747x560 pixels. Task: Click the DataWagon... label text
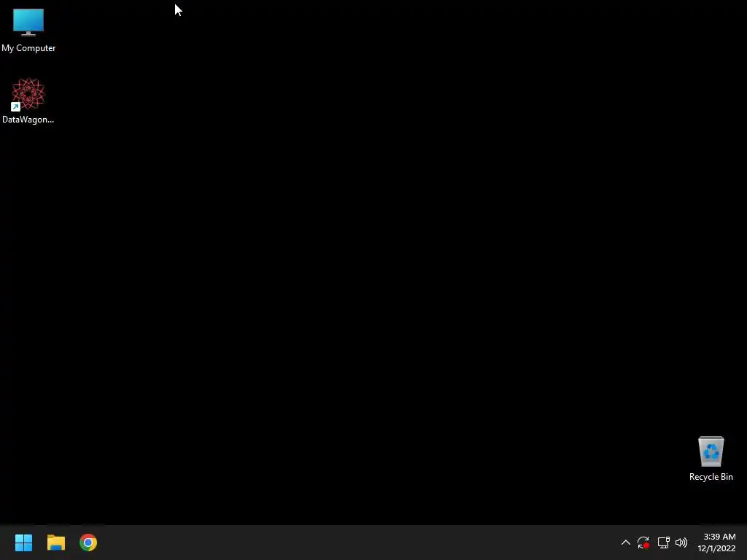pos(28,120)
